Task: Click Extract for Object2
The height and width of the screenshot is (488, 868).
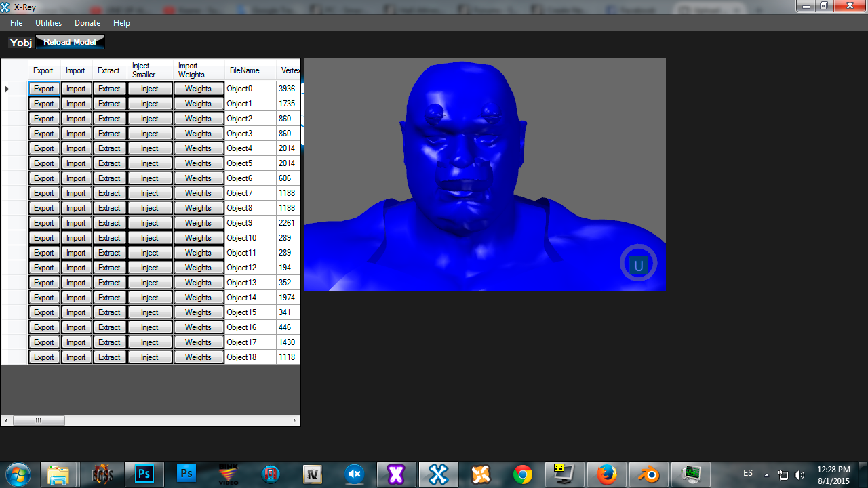Action: 109,119
